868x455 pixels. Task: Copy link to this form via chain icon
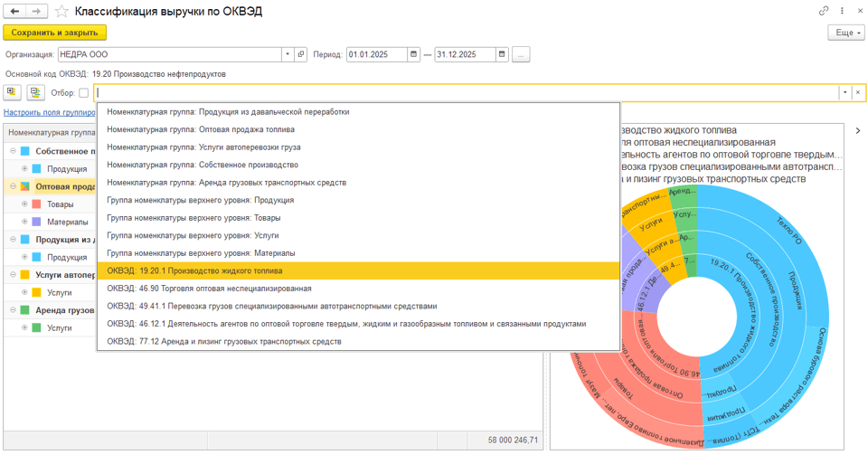(x=824, y=11)
